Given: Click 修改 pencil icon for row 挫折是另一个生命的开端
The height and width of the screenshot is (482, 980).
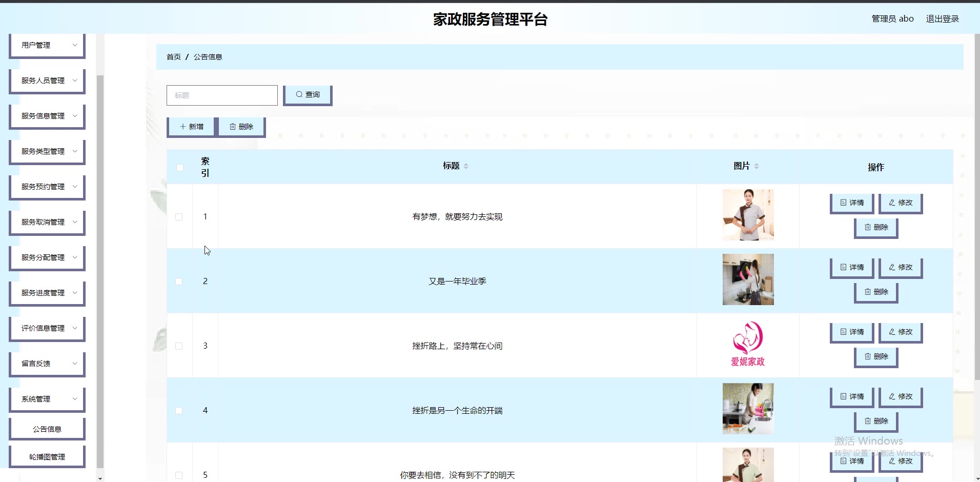Looking at the screenshot, I should [892, 396].
